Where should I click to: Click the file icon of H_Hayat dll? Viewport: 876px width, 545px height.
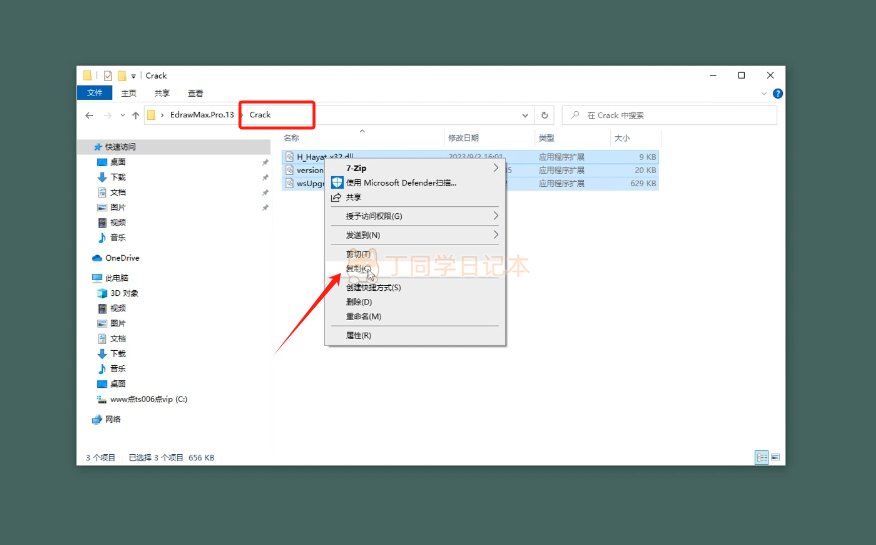[x=289, y=156]
